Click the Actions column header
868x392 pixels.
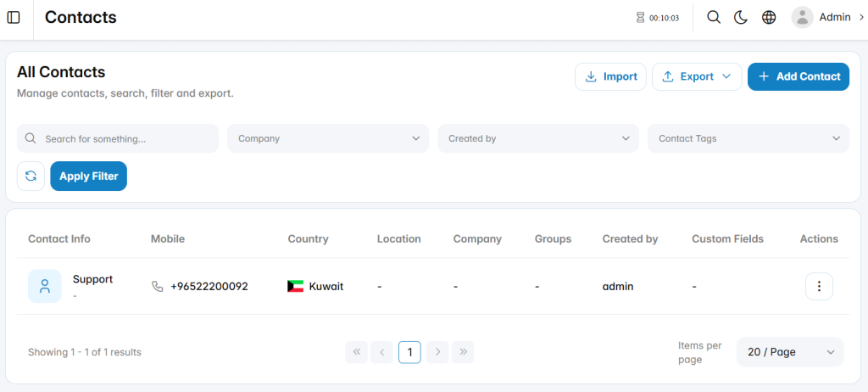click(819, 239)
